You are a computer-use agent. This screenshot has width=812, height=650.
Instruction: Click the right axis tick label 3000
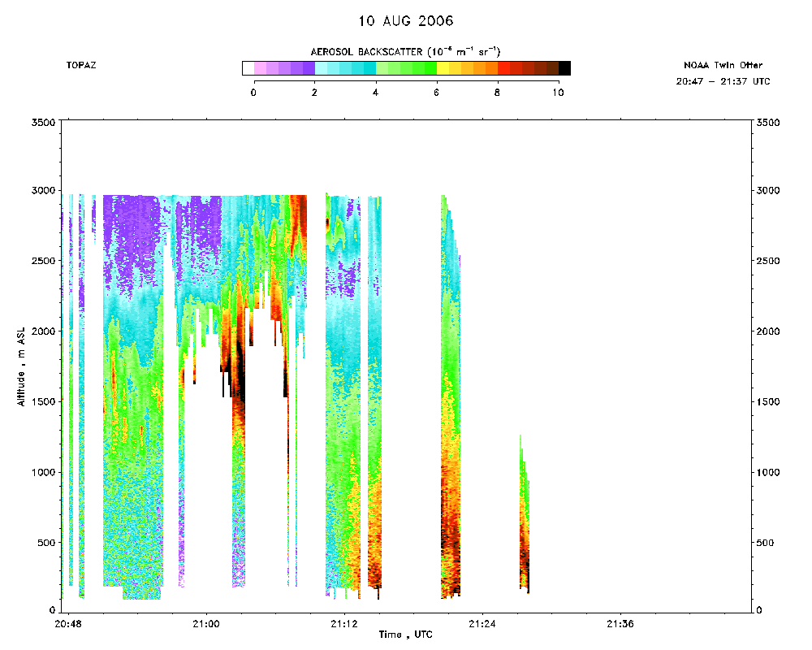click(768, 190)
